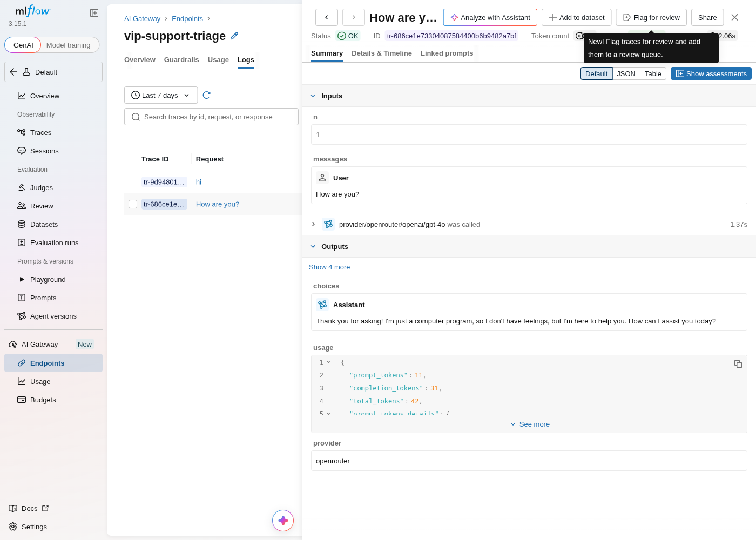Collapse the Outputs section
The height and width of the screenshot is (540, 756).
tap(313, 246)
